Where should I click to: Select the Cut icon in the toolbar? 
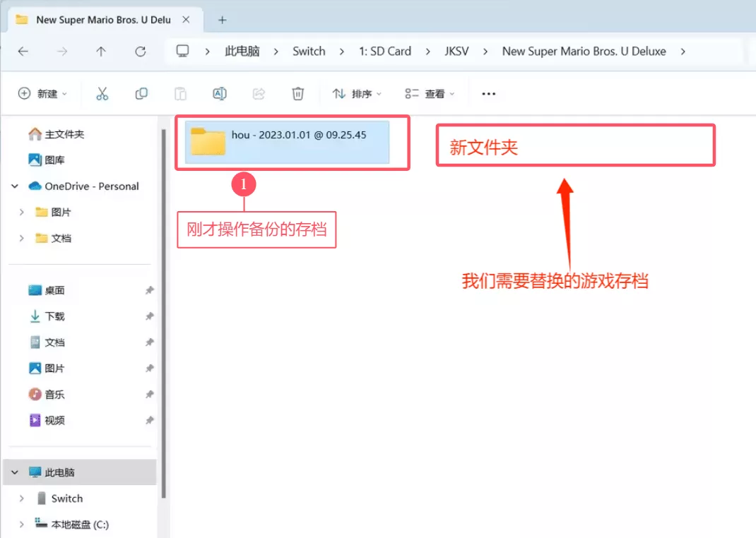pos(102,93)
